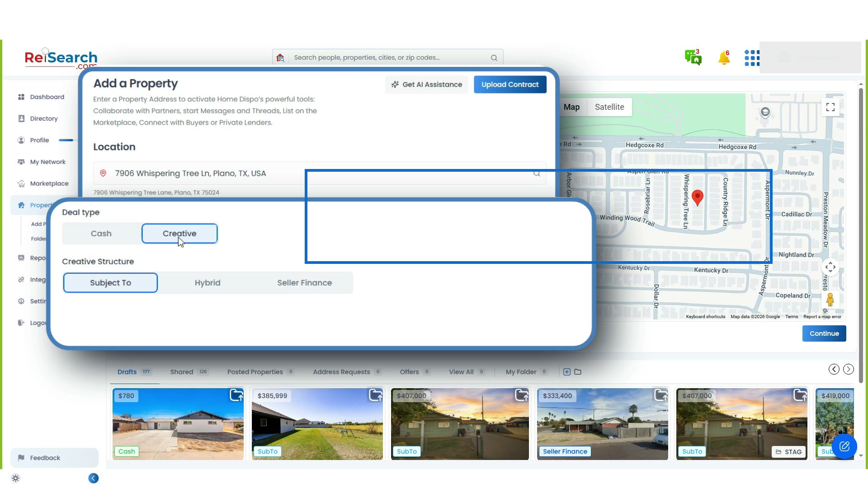Viewport: 868px width, 488px height.
Task: Click the Upload Contract button
Action: click(510, 84)
